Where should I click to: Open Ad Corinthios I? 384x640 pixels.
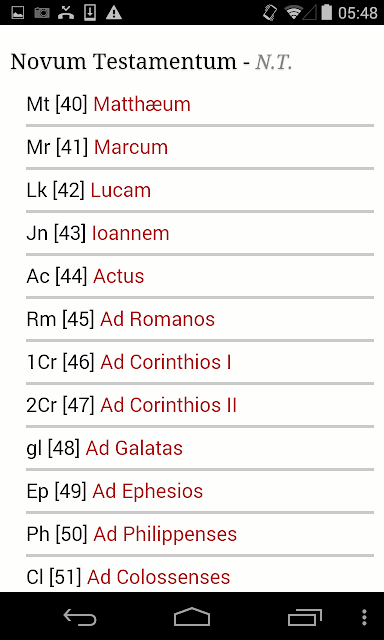166,362
